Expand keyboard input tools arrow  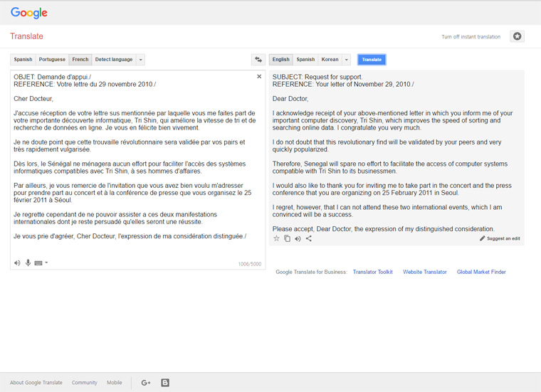pyautogui.click(x=46, y=263)
